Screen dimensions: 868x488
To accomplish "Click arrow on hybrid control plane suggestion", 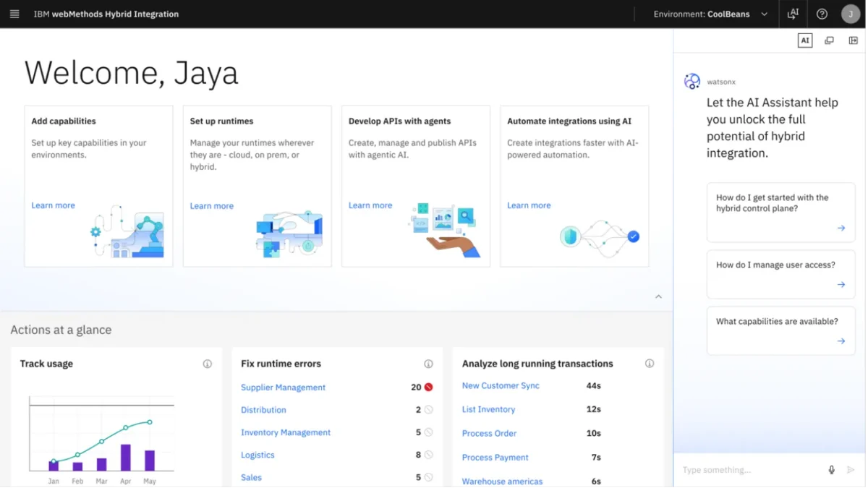I will point(841,228).
